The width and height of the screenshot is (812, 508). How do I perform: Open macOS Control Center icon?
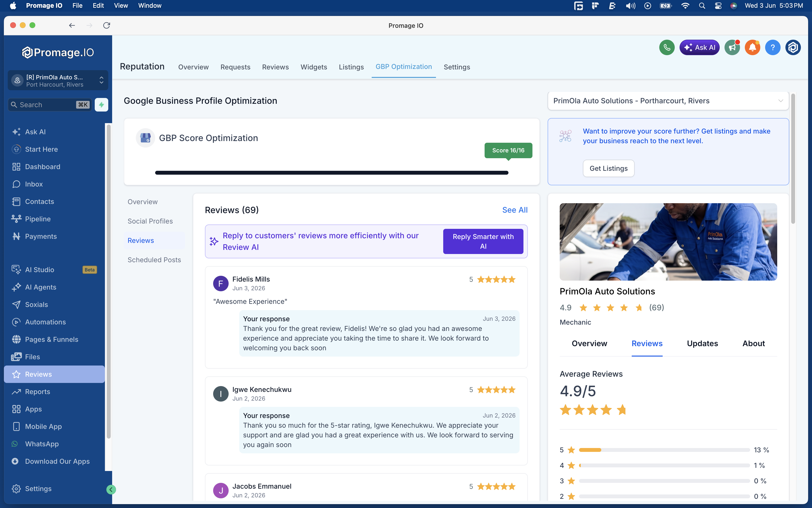click(718, 5)
